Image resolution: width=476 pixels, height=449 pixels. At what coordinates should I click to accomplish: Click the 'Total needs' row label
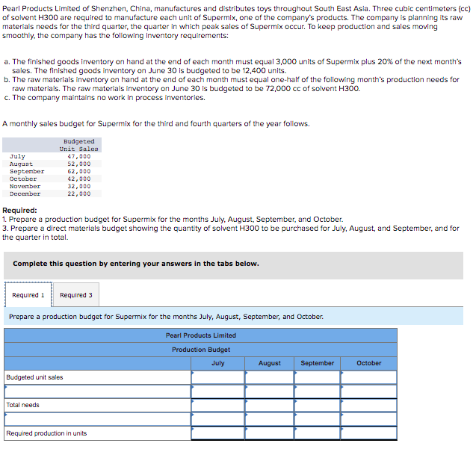coord(22,405)
